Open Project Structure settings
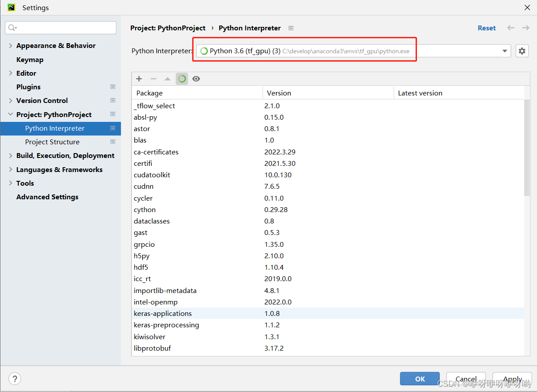 (52, 142)
